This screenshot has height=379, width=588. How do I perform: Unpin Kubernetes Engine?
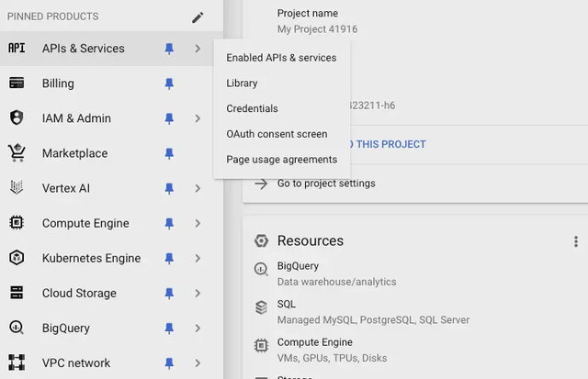169,259
